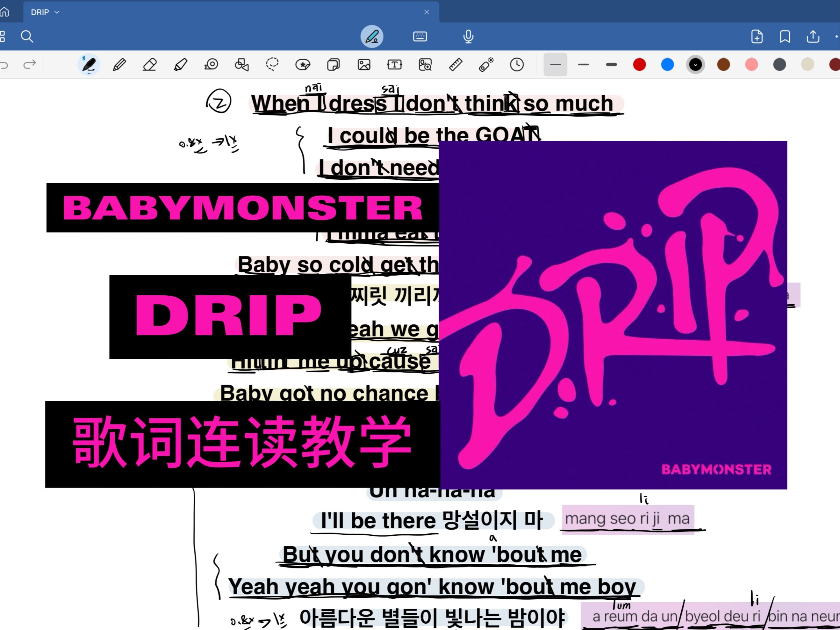Pick the brown pen color
The image size is (840, 630).
723,64
